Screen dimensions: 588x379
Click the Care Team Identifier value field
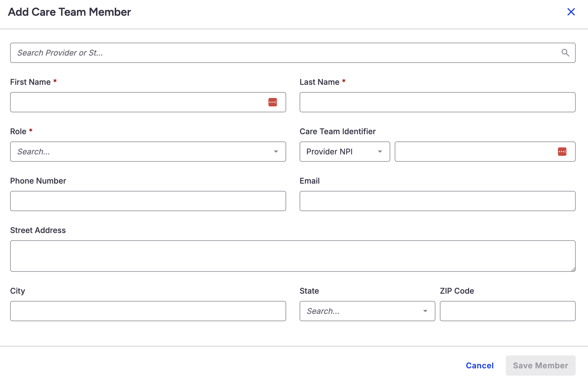[x=474, y=152]
